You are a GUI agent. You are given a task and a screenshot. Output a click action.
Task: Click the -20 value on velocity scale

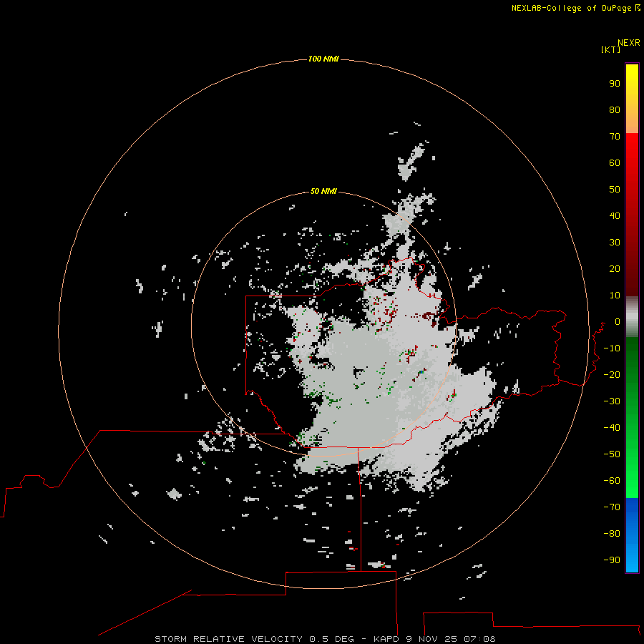click(612, 374)
